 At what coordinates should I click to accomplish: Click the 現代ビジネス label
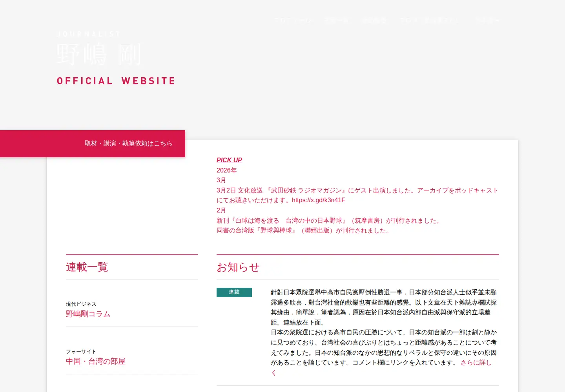pyautogui.click(x=81, y=304)
